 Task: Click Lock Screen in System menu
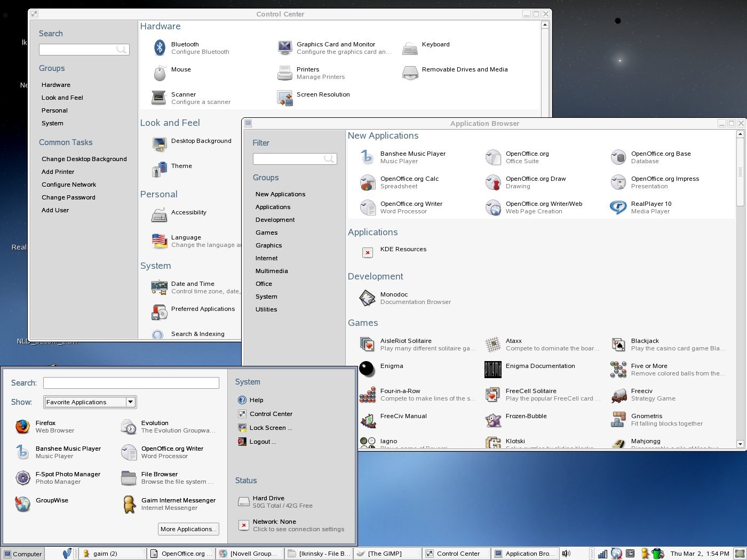[265, 428]
